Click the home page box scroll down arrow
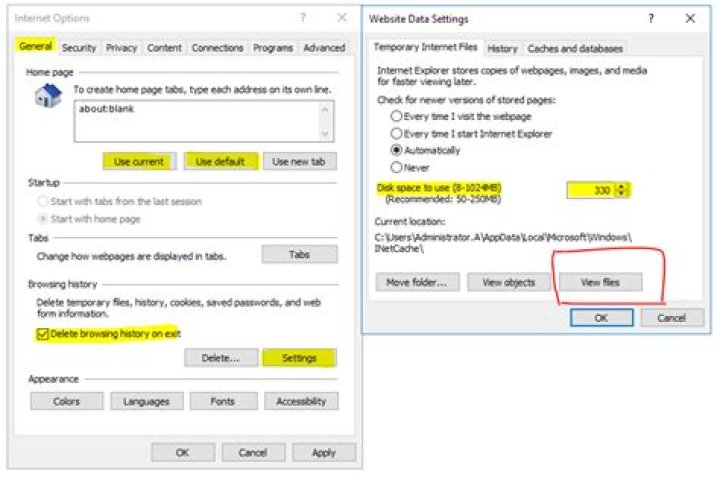This screenshot has width=720, height=477. pos(325,134)
